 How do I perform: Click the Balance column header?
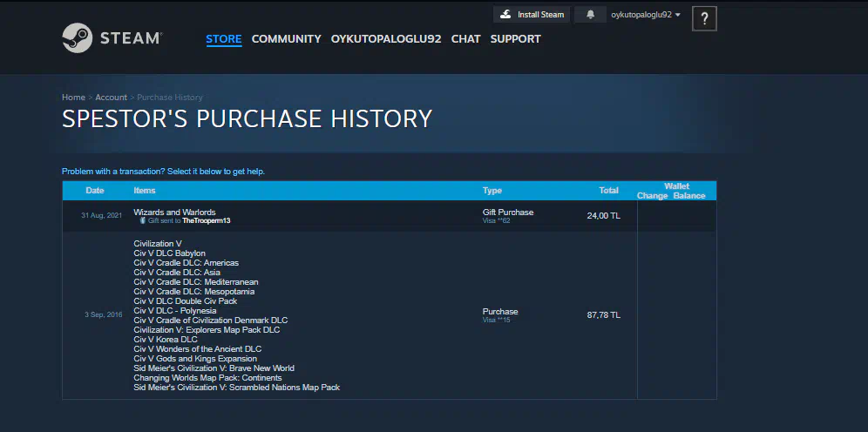[x=689, y=196]
